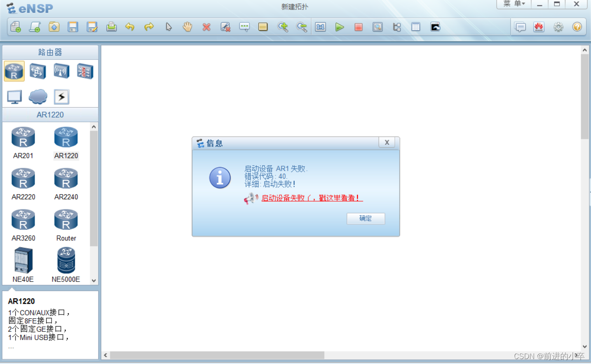The width and height of the screenshot is (591, 364).
Task: Click the info icon in dialog
Action: pos(220,178)
